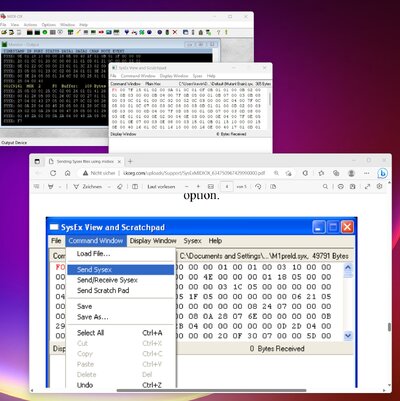Open Edge tab actions menu icon
Screen dimensions: 400x401
pyautogui.click(x=37, y=162)
